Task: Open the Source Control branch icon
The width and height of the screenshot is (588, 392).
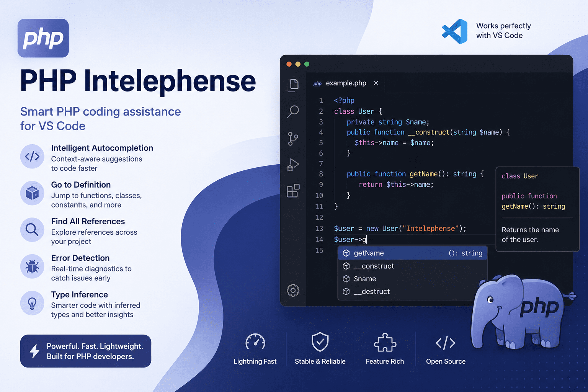Action: point(293,138)
